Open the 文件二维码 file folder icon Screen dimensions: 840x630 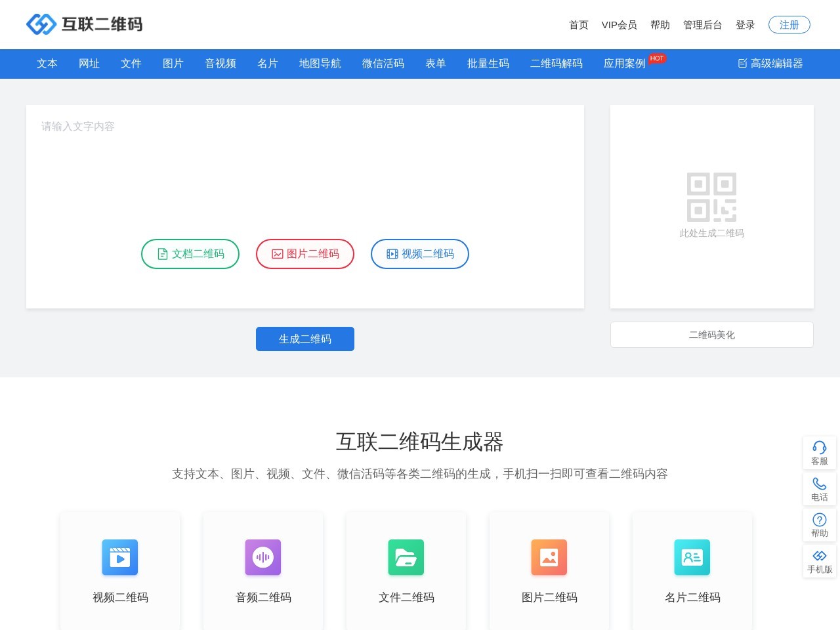point(406,557)
